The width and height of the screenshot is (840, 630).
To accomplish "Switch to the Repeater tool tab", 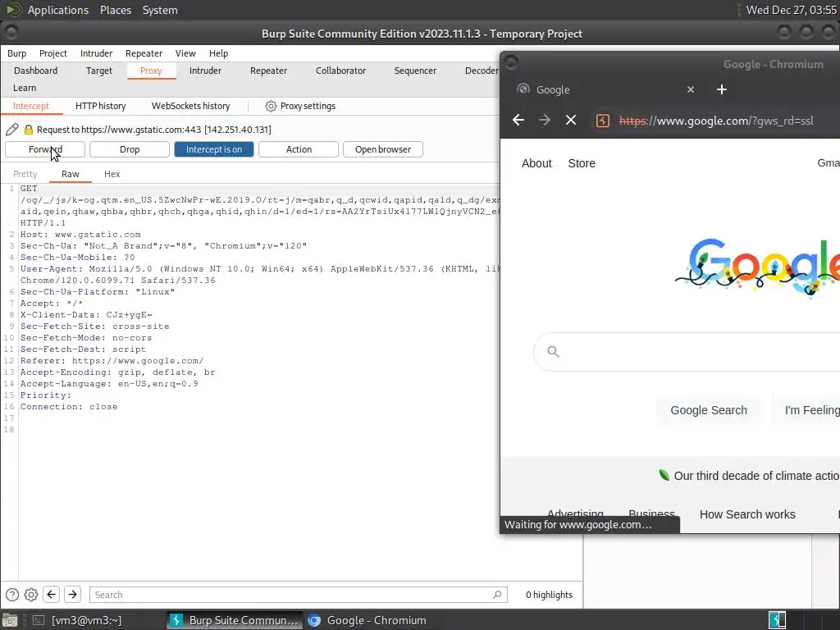I will pos(268,71).
